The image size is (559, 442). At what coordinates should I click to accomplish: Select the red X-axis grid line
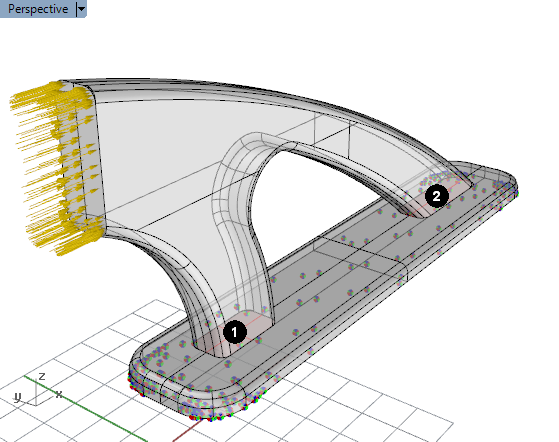pos(185,432)
